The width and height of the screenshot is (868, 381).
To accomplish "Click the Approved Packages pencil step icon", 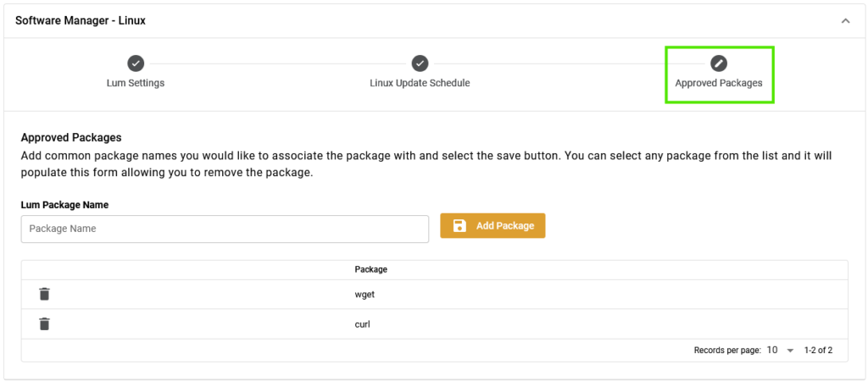I will coord(719,63).
